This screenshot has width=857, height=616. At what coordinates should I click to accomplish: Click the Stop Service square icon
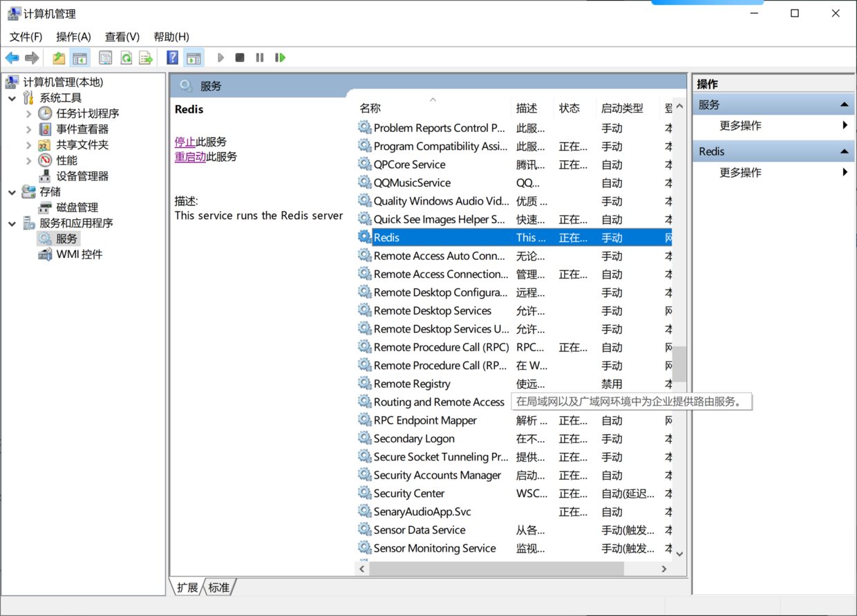pyautogui.click(x=240, y=58)
